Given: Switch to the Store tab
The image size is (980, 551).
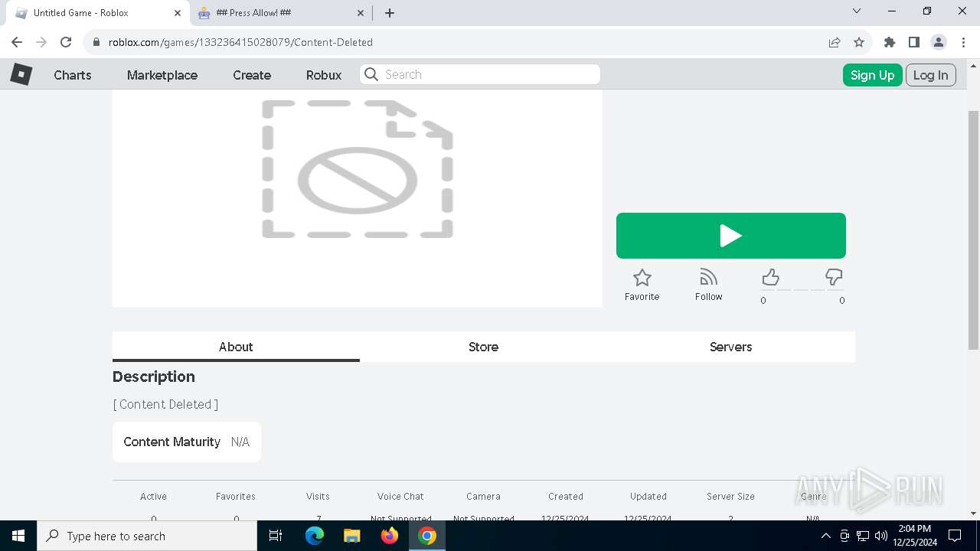Looking at the screenshot, I should [x=483, y=347].
